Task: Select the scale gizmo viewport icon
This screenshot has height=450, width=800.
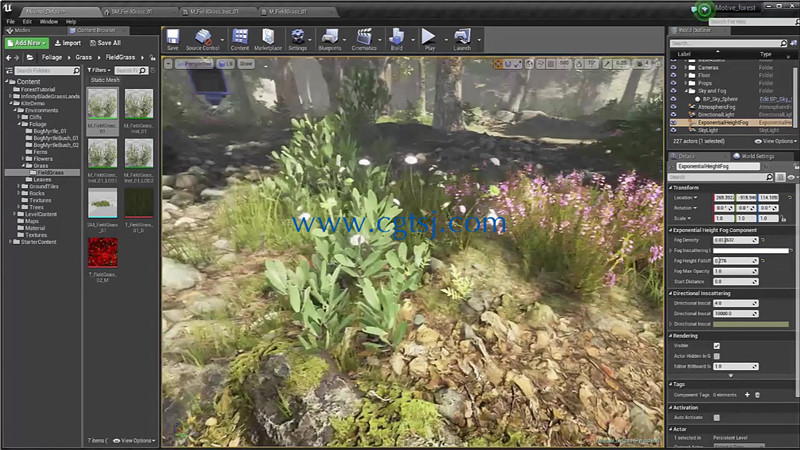Action: [x=518, y=64]
